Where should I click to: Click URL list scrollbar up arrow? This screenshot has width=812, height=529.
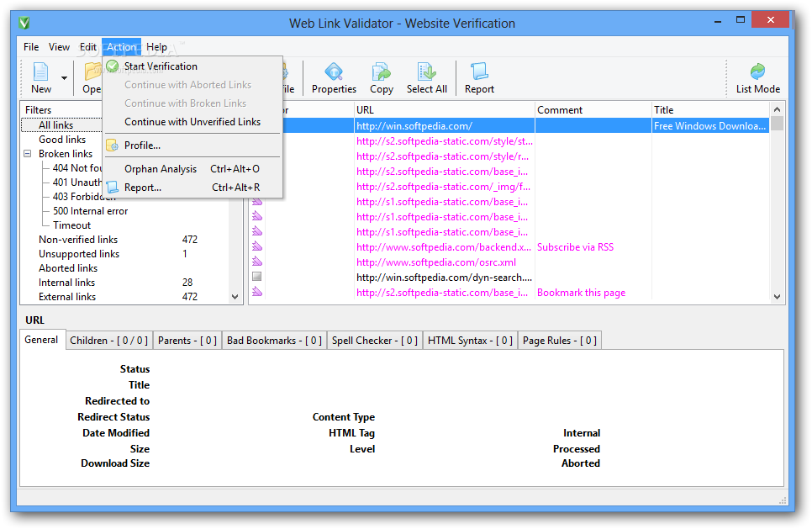(777, 109)
